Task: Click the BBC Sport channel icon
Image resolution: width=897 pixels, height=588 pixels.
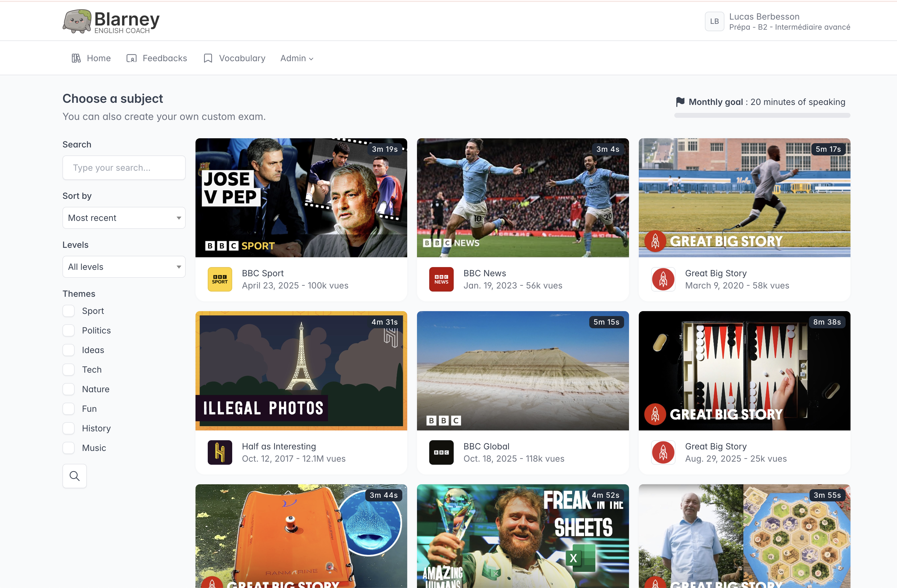Action: coord(220,279)
